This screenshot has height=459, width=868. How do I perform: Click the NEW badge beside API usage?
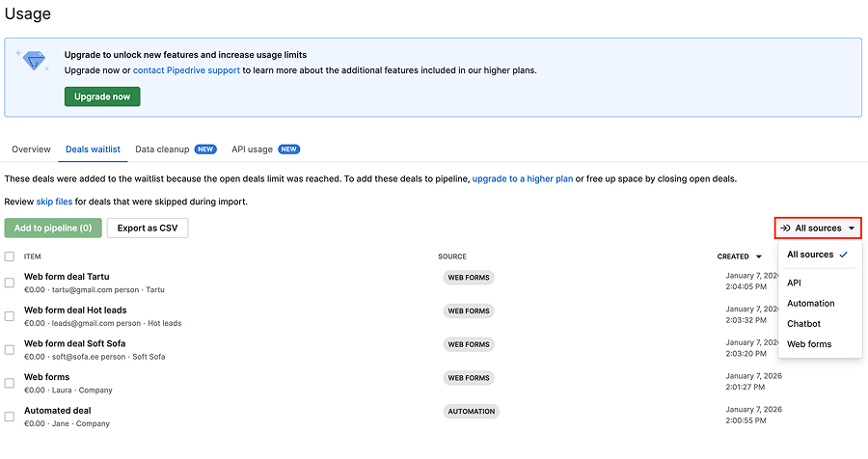click(289, 149)
